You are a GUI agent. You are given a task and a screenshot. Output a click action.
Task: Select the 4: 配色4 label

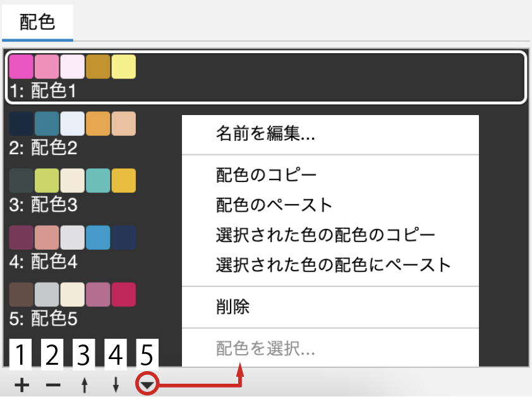click(x=43, y=262)
